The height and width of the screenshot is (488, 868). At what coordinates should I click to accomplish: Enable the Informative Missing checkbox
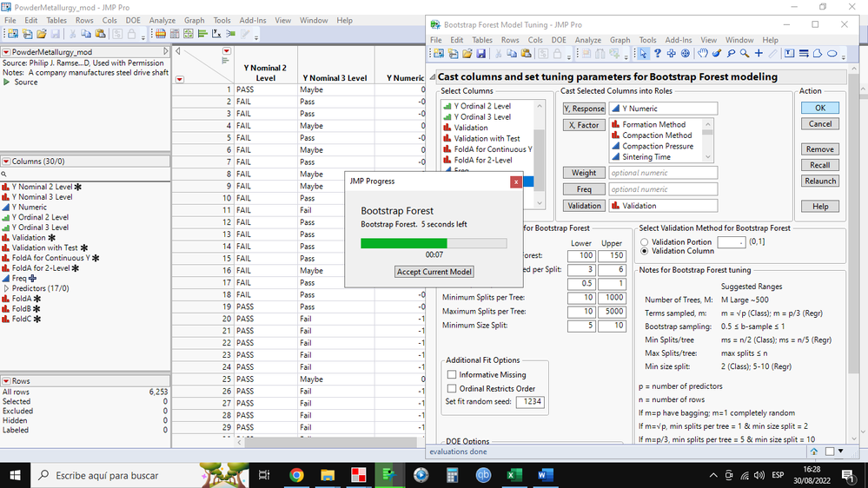[452, 375]
